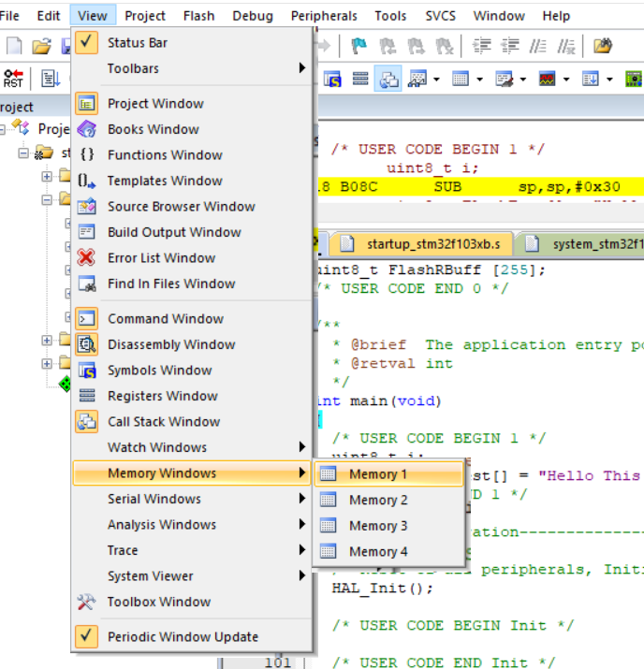Select Memory 4 in submenu

[x=388, y=551]
